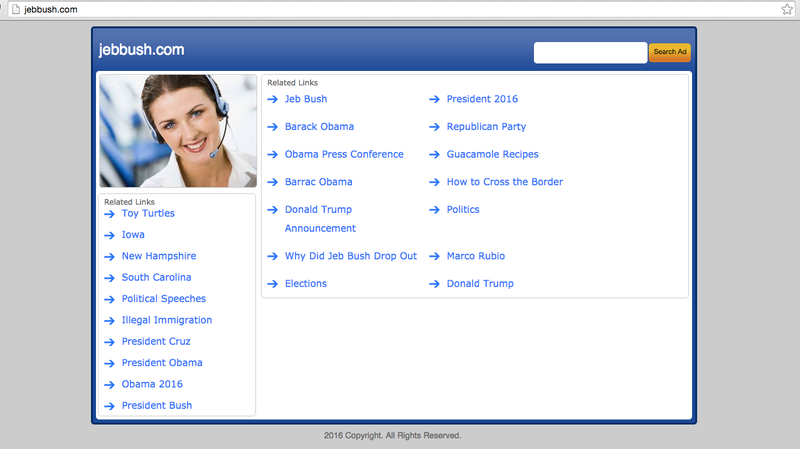
Task: Click the arrow icon beside Guacamole Recipes
Action: (434, 154)
